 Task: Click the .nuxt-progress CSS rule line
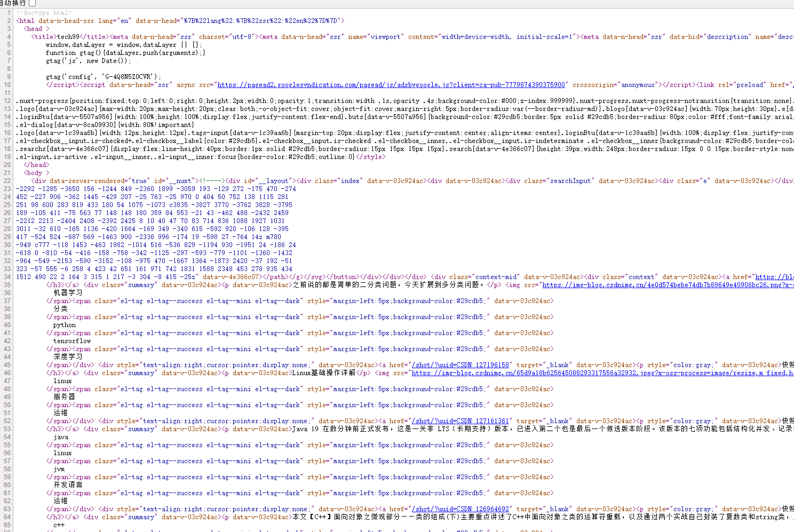405,101
